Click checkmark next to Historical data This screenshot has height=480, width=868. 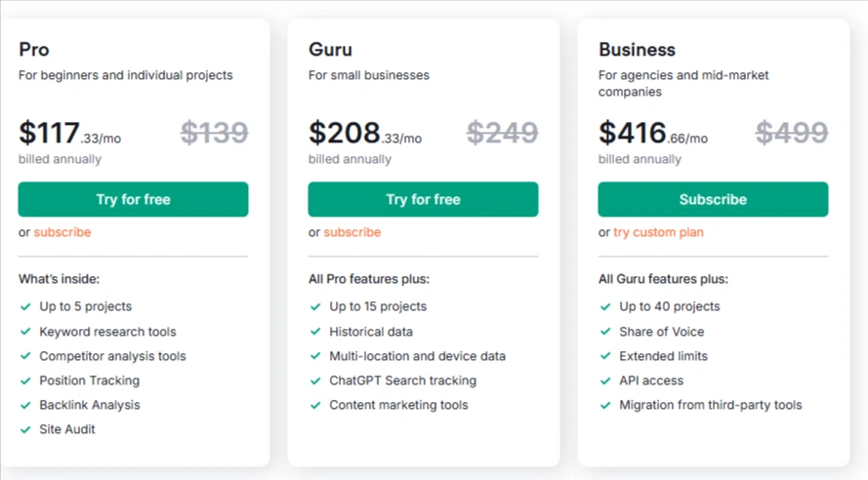[315, 332]
